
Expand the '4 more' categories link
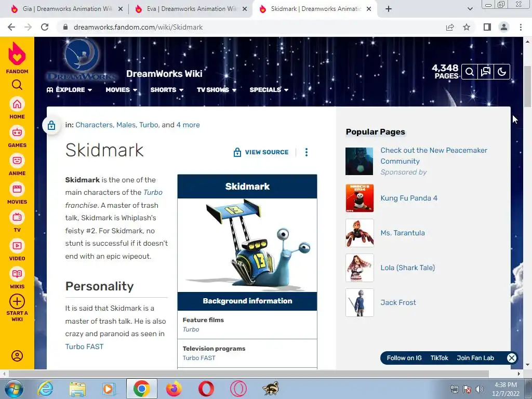pos(188,125)
